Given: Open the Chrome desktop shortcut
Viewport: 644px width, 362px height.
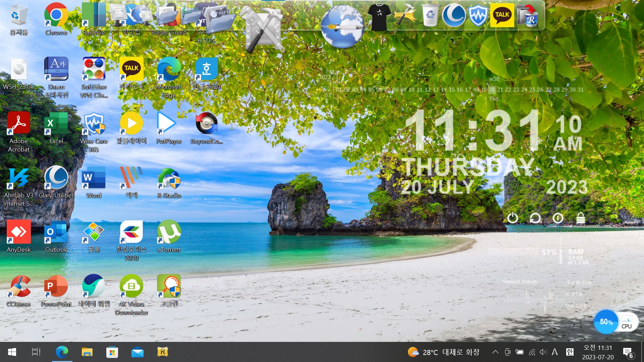Looking at the screenshot, I should point(56,19).
